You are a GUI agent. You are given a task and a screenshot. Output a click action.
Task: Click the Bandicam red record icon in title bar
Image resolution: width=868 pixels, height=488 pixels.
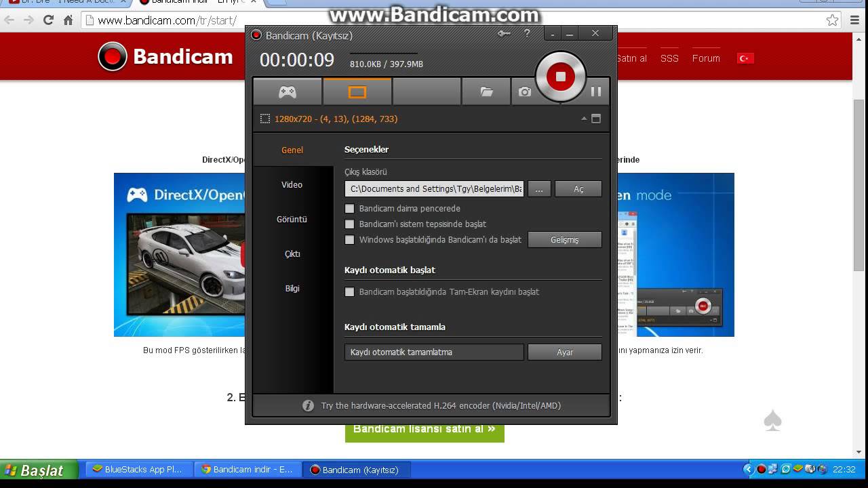[x=256, y=35]
